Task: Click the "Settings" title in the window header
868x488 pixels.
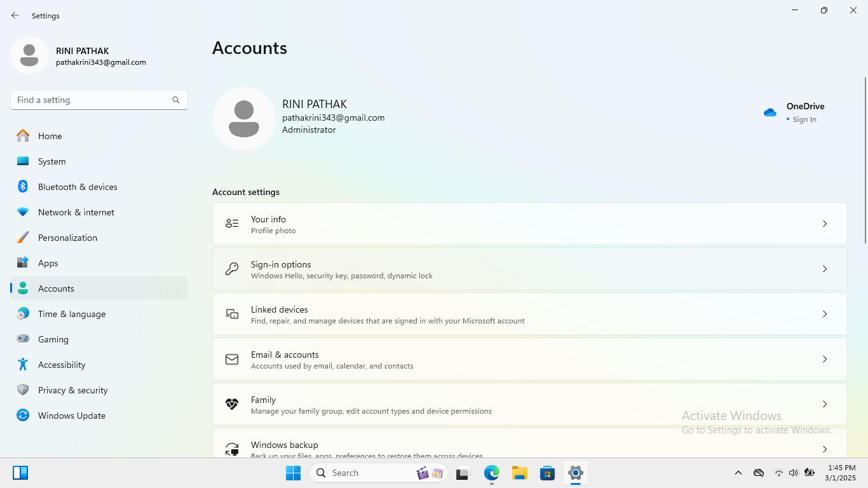Action: pos(46,16)
